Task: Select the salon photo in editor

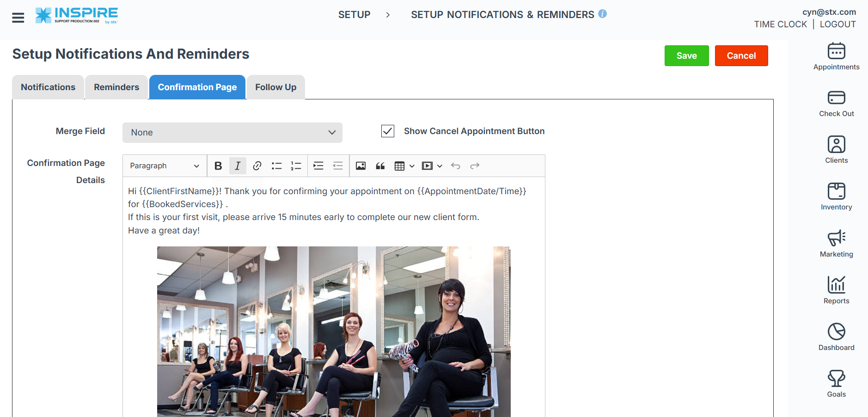Action: click(334, 331)
